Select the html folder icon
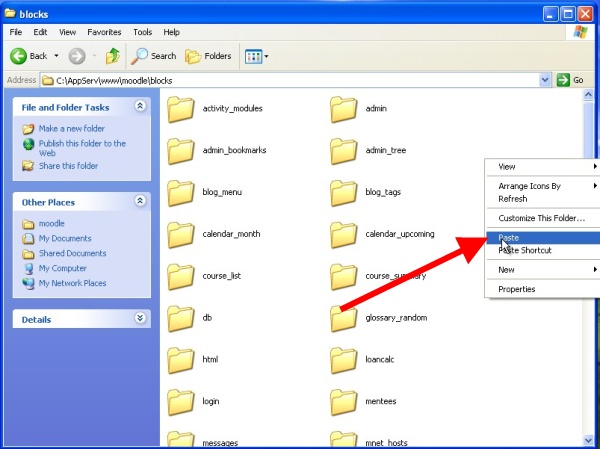 (x=181, y=360)
